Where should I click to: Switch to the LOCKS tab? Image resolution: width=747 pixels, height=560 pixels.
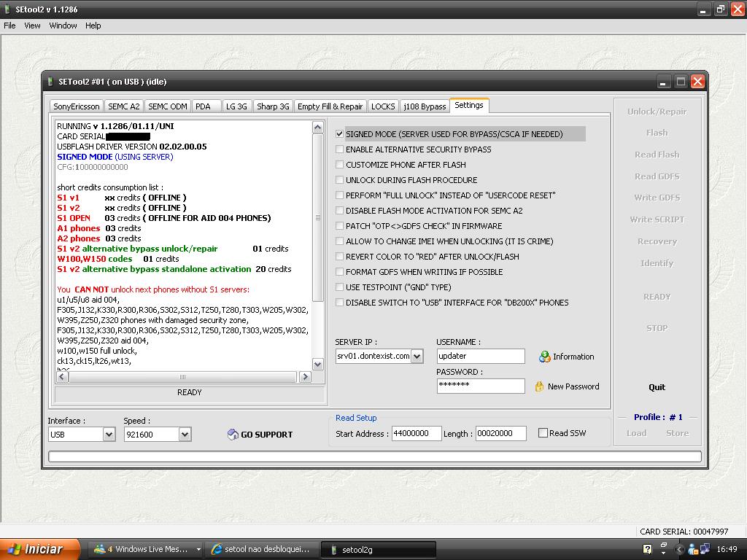pos(383,106)
